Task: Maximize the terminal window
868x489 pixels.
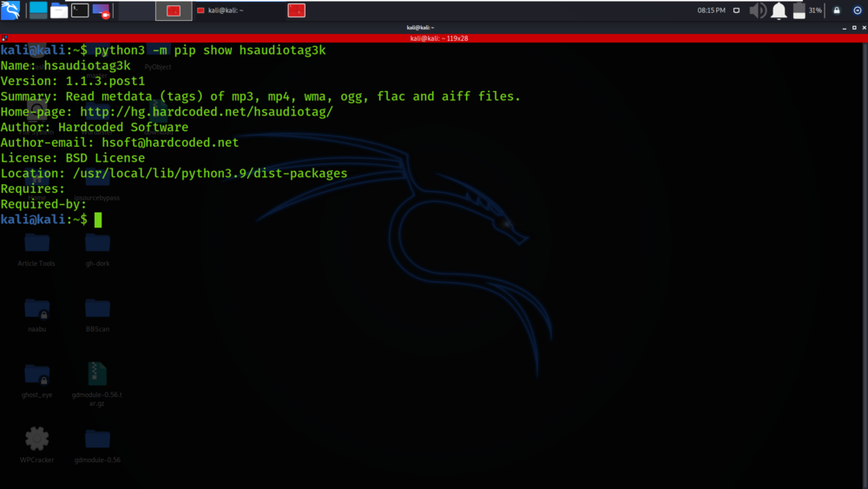Action: (x=854, y=28)
